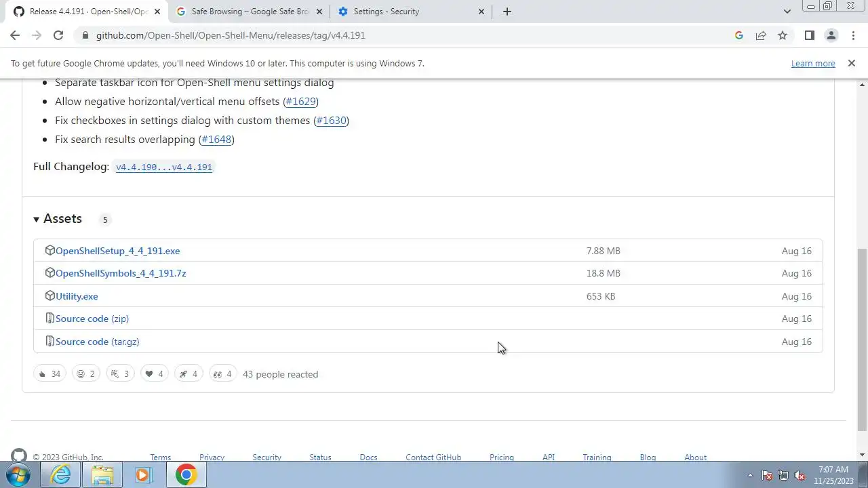
Task: Open the share this page icon
Action: pyautogui.click(x=761, y=35)
